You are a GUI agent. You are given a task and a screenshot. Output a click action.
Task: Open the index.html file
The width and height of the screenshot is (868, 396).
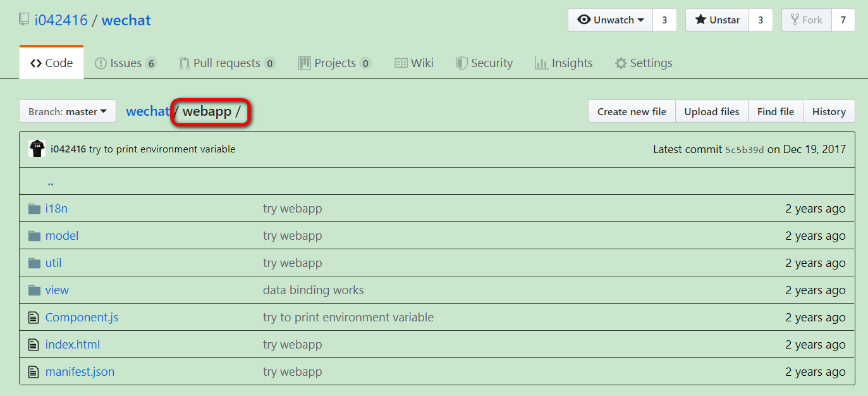pyautogui.click(x=73, y=344)
